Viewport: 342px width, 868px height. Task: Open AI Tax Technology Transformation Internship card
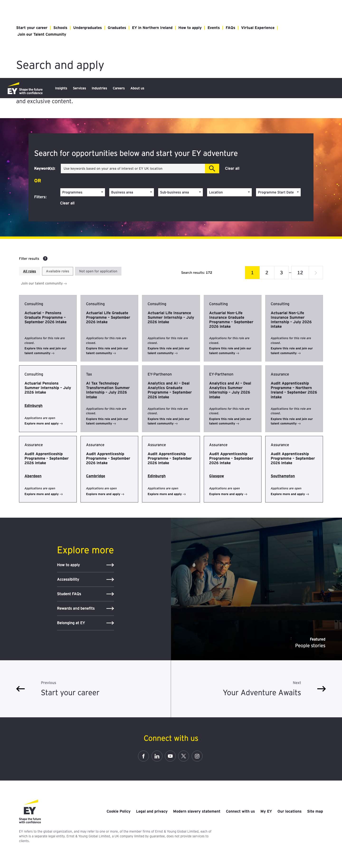tap(109, 399)
